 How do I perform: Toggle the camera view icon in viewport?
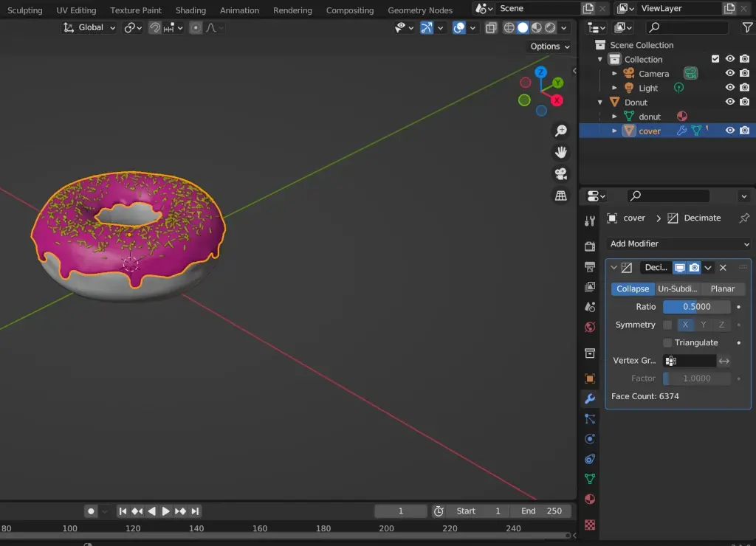(x=561, y=174)
